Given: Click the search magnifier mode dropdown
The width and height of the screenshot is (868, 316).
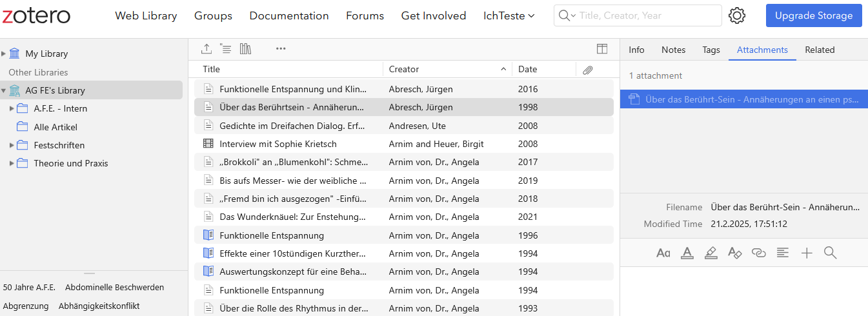Looking at the screenshot, I should point(567,15).
